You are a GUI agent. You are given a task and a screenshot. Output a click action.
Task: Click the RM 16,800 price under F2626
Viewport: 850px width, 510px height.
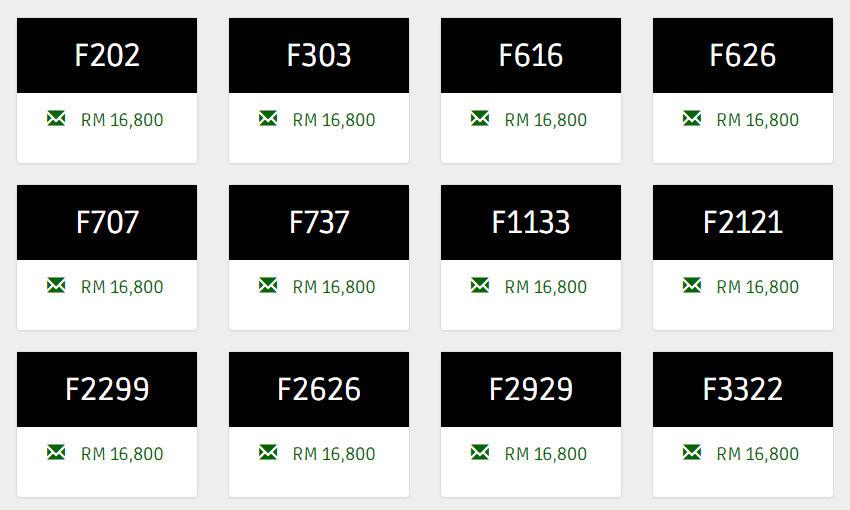pos(334,454)
